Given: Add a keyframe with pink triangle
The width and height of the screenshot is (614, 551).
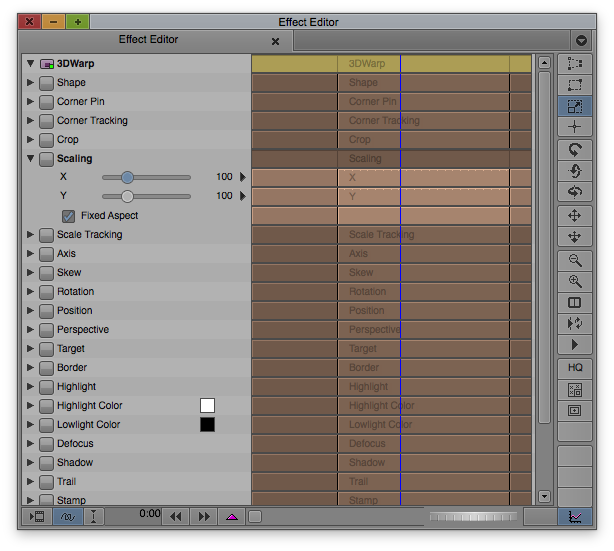Looking at the screenshot, I should pos(232,517).
